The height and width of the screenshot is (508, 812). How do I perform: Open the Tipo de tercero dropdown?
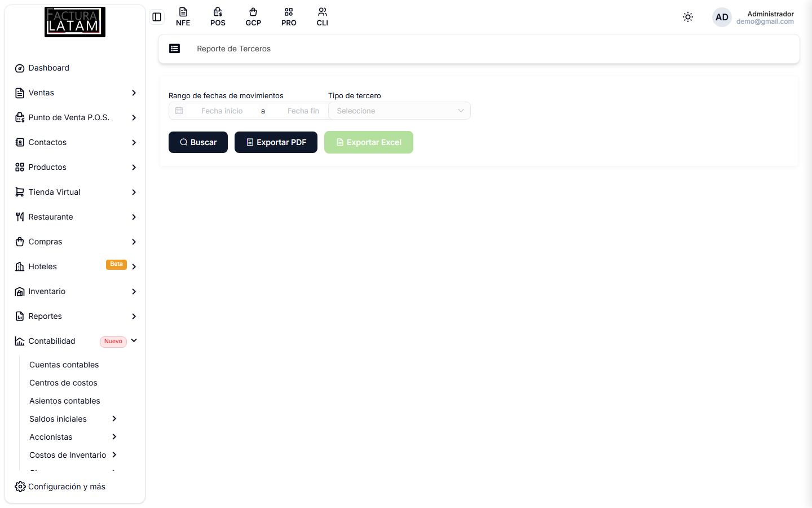coord(399,111)
